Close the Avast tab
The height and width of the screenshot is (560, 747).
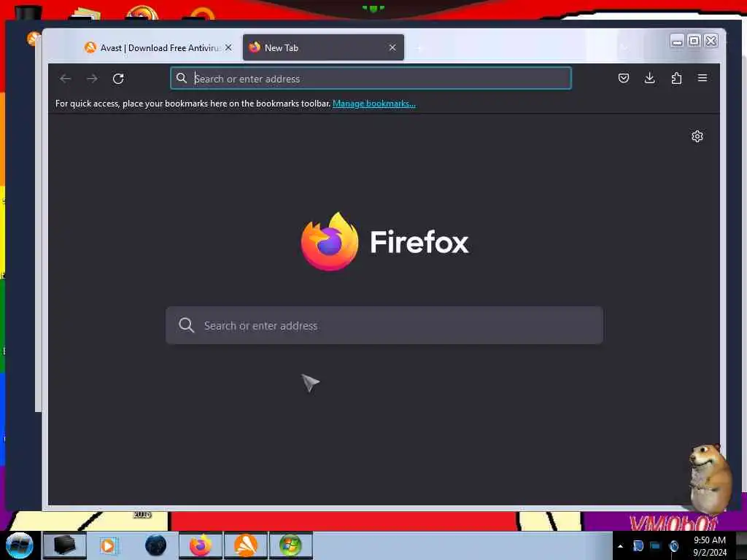click(228, 47)
